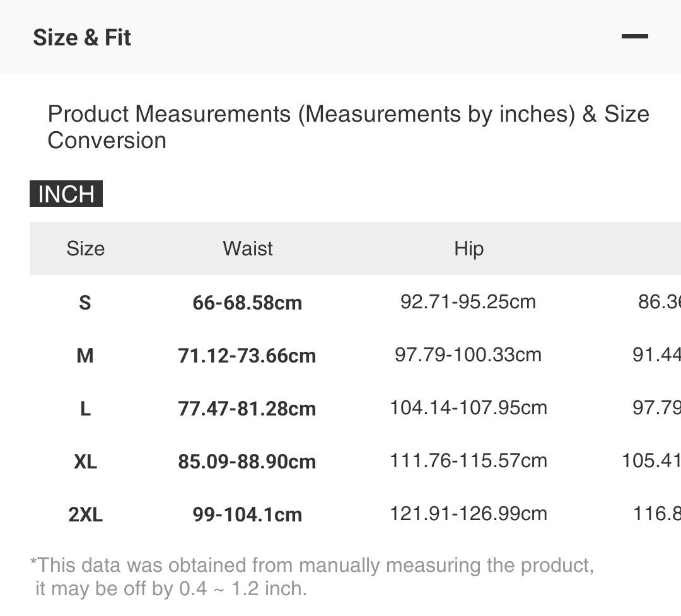Click hip value 92.71-95.25cm

(468, 302)
